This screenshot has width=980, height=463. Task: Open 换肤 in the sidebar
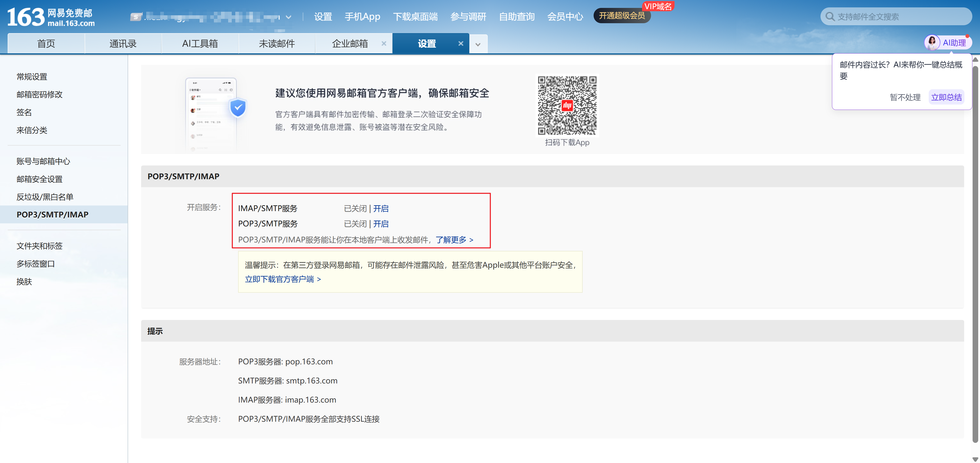pyautogui.click(x=24, y=282)
